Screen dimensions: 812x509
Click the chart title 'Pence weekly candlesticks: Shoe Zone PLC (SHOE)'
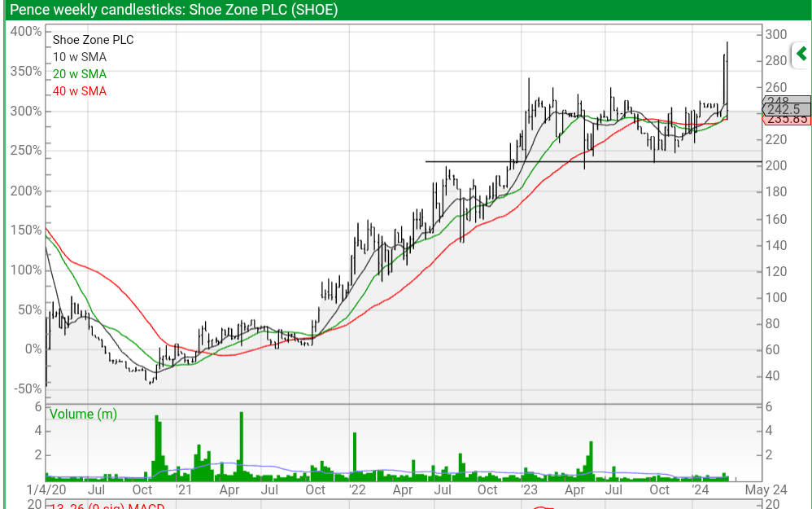[x=174, y=10]
